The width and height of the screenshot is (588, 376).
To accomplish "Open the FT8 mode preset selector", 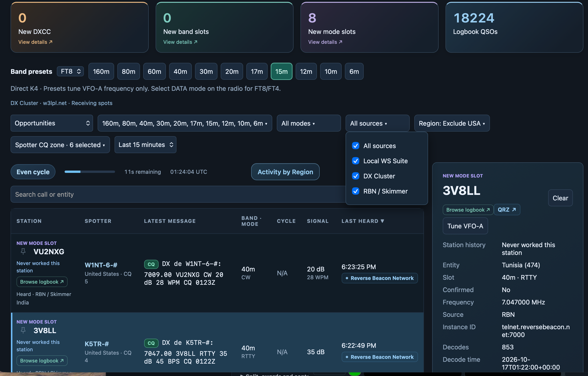I will [70, 71].
